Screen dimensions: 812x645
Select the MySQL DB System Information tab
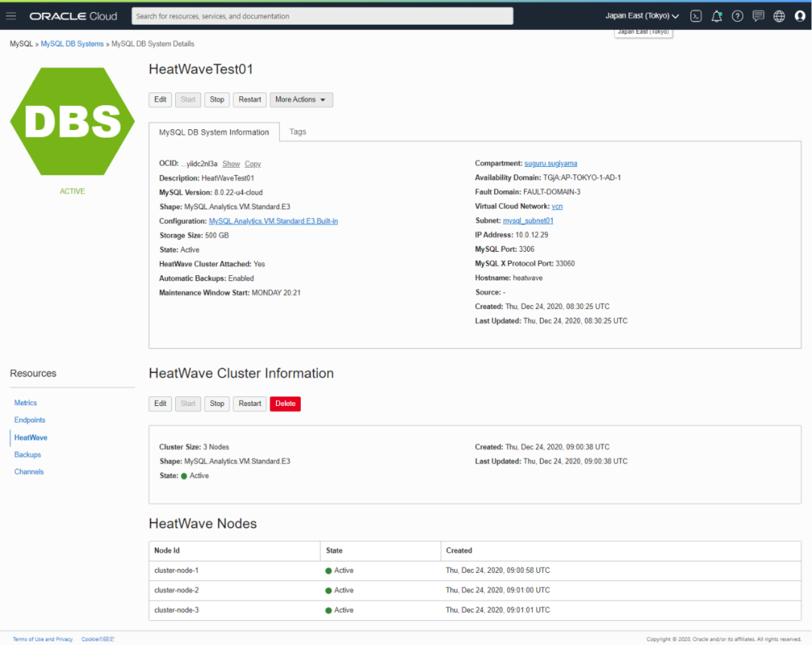point(214,132)
